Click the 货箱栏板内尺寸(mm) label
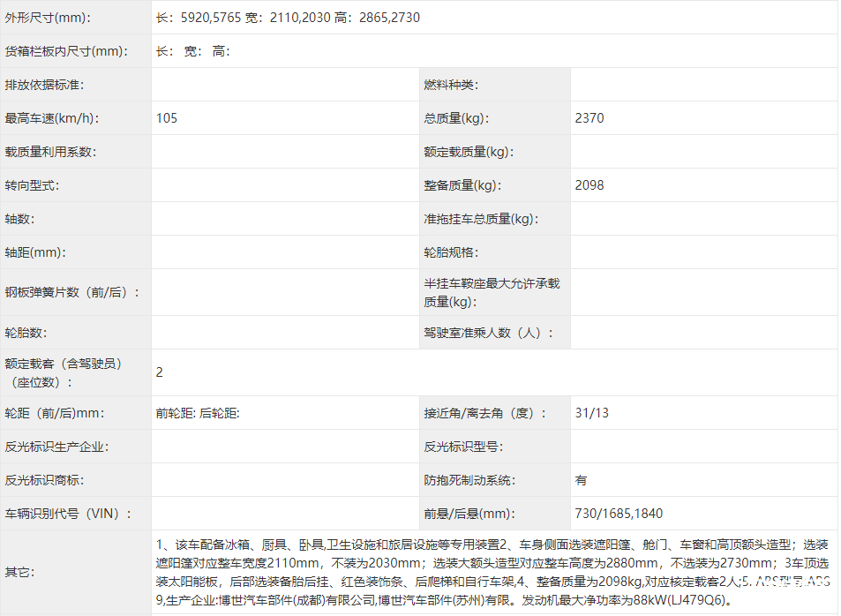841x616 pixels. [66, 51]
